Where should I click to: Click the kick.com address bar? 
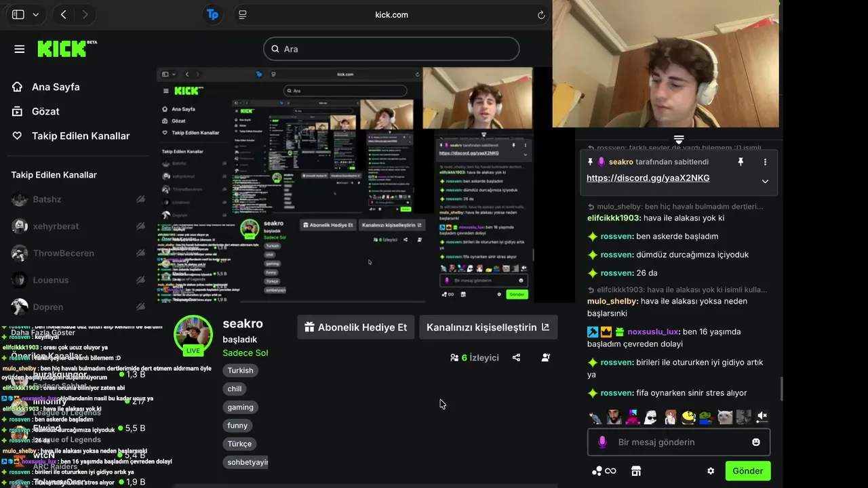392,14
